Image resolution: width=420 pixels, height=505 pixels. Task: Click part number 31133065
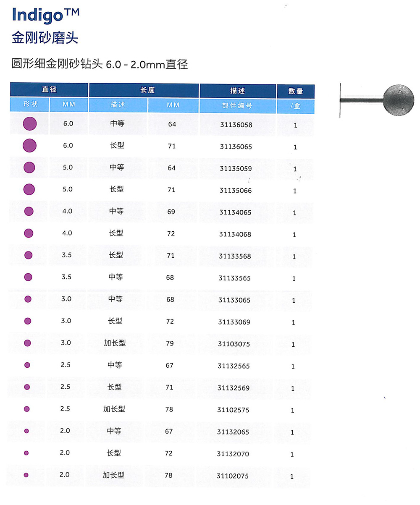234,300
